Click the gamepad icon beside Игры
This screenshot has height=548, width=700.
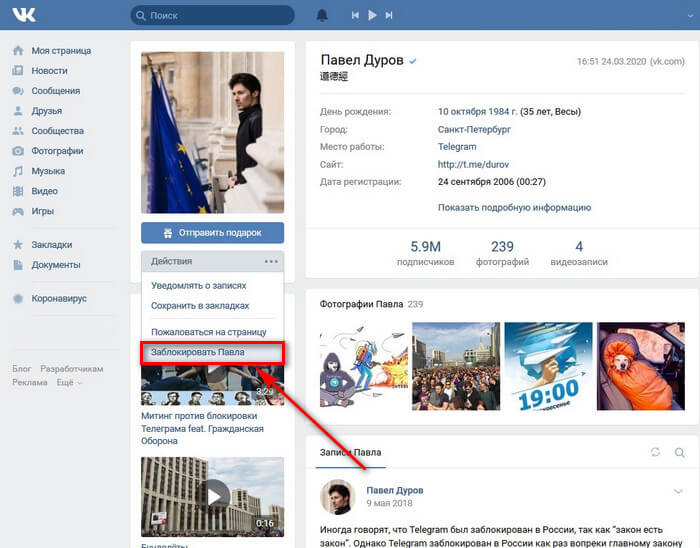pos(18,211)
